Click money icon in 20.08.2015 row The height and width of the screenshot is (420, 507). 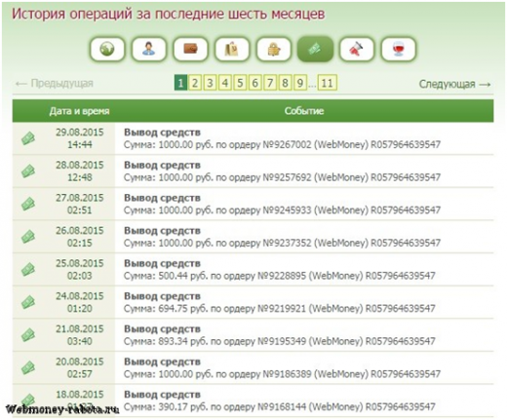coord(28,368)
